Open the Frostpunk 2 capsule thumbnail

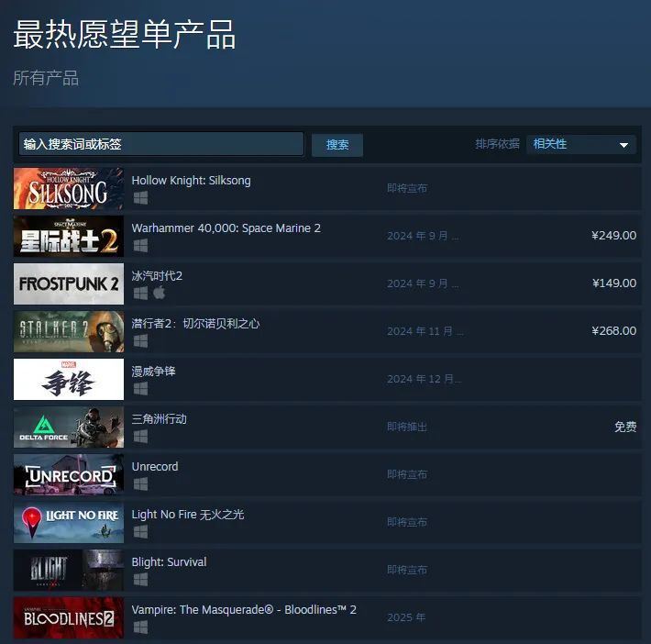tap(69, 283)
